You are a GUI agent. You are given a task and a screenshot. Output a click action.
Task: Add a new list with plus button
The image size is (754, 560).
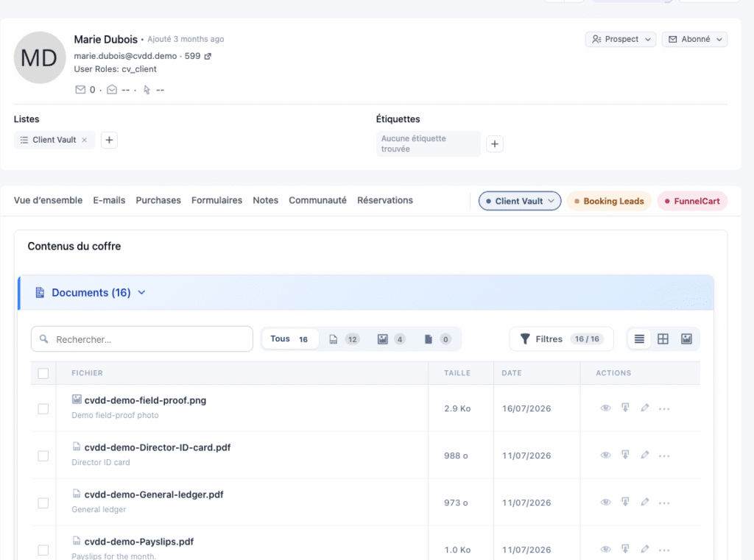click(x=109, y=140)
